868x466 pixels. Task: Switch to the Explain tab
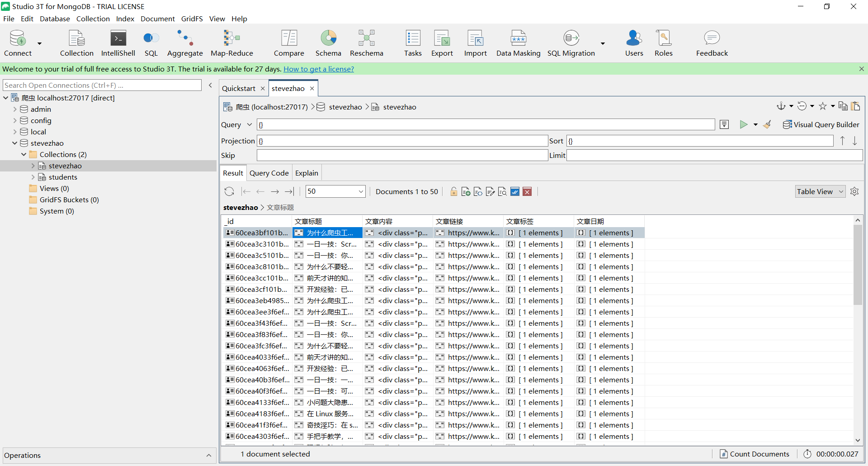307,173
